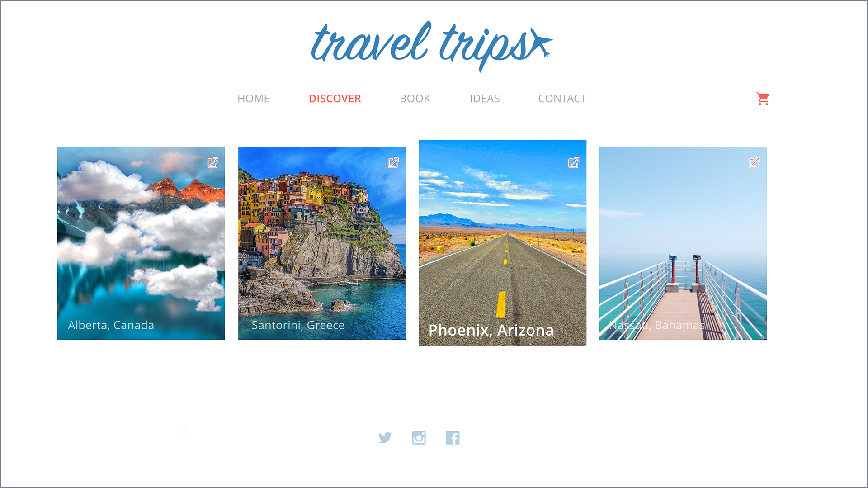Open the Instagram icon in footer
868x488 pixels.
(419, 438)
